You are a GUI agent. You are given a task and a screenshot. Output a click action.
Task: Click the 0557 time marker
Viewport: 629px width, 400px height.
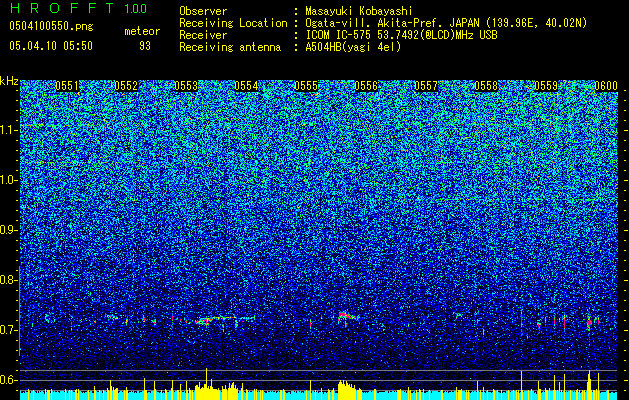[x=426, y=86]
